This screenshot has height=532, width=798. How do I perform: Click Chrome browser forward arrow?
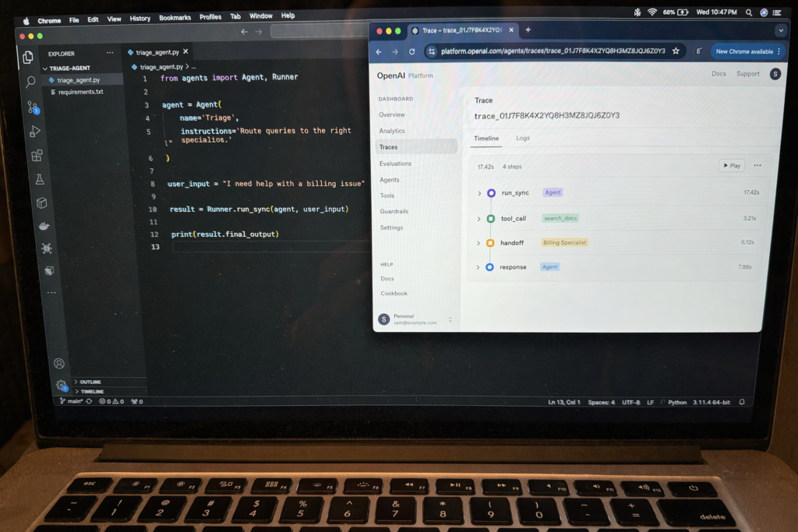pos(395,52)
